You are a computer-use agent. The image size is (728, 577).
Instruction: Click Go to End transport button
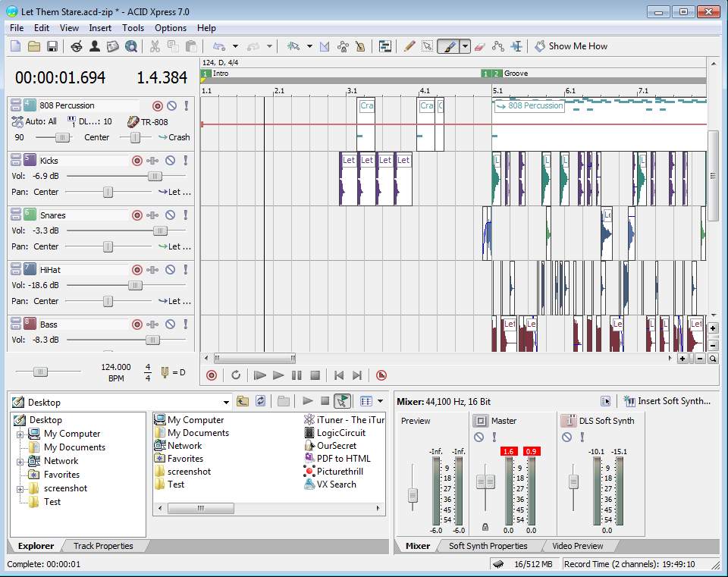[x=357, y=375]
